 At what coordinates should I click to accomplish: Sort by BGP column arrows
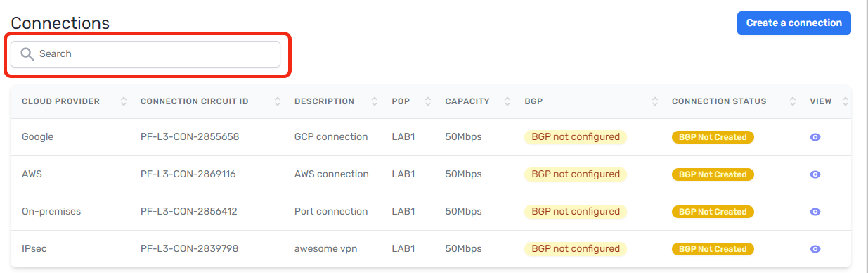655,101
